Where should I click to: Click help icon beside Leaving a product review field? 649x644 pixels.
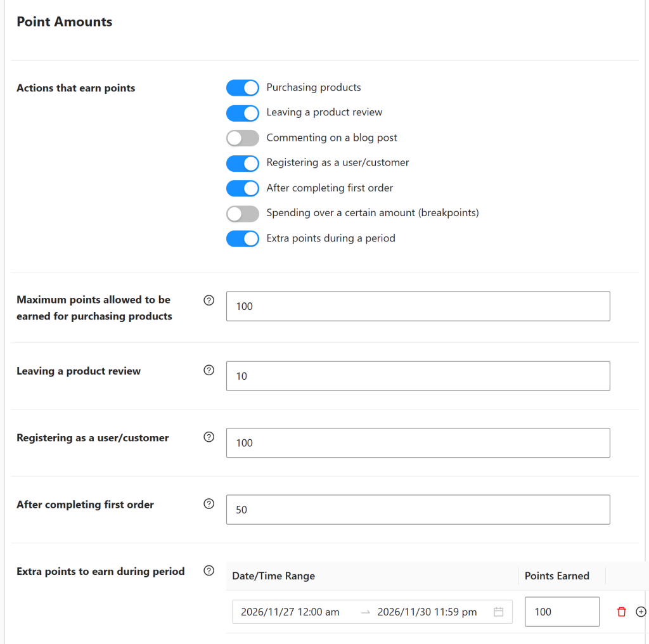209,370
